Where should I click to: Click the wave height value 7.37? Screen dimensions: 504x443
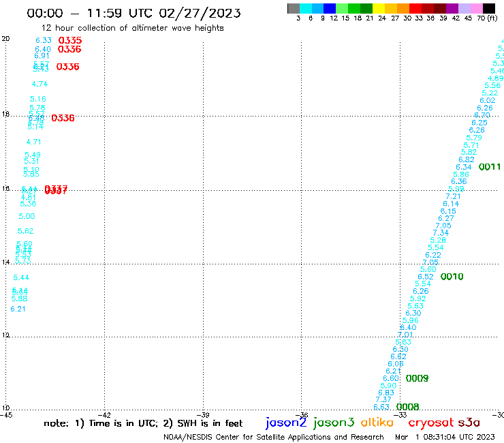click(383, 399)
